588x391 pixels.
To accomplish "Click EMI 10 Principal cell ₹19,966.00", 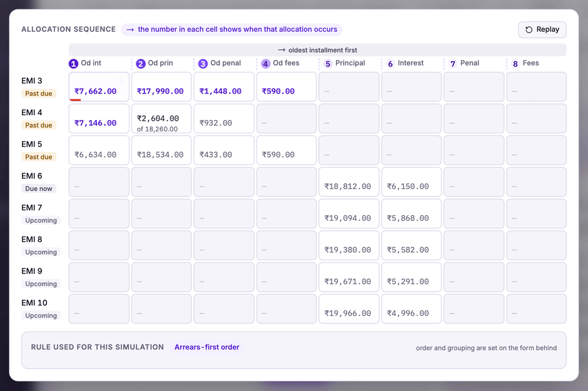I will click(349, 309).
